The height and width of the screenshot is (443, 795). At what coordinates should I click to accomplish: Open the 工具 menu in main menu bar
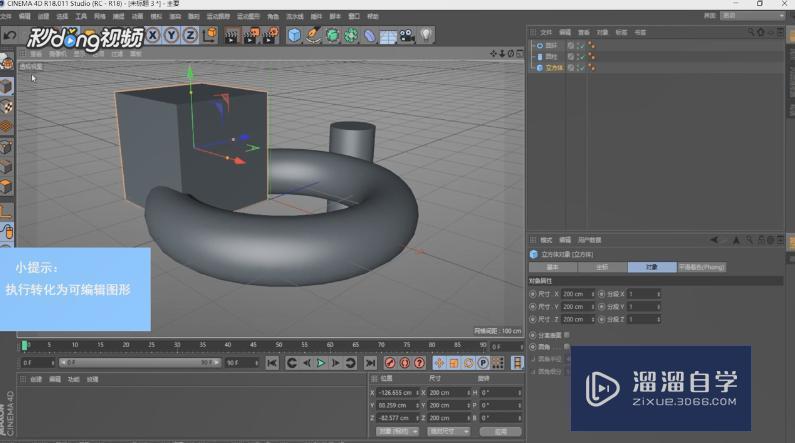click(x=81, y=16)
